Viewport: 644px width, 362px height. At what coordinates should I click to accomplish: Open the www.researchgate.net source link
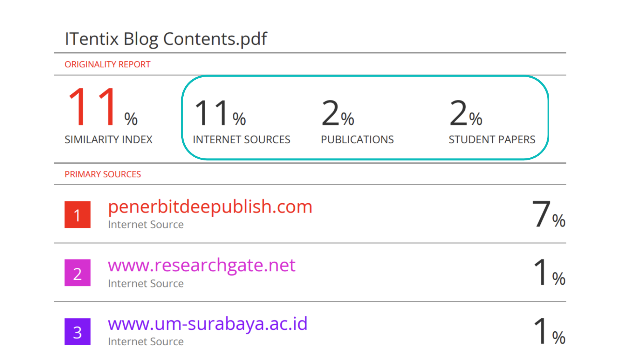click(201, 265)
